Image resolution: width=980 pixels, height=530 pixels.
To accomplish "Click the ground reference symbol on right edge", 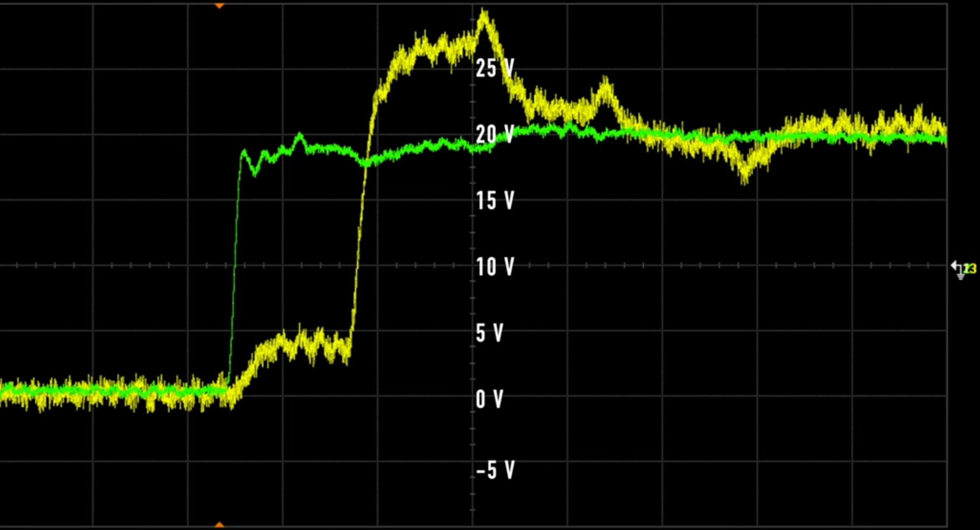I will click(960, 277).
